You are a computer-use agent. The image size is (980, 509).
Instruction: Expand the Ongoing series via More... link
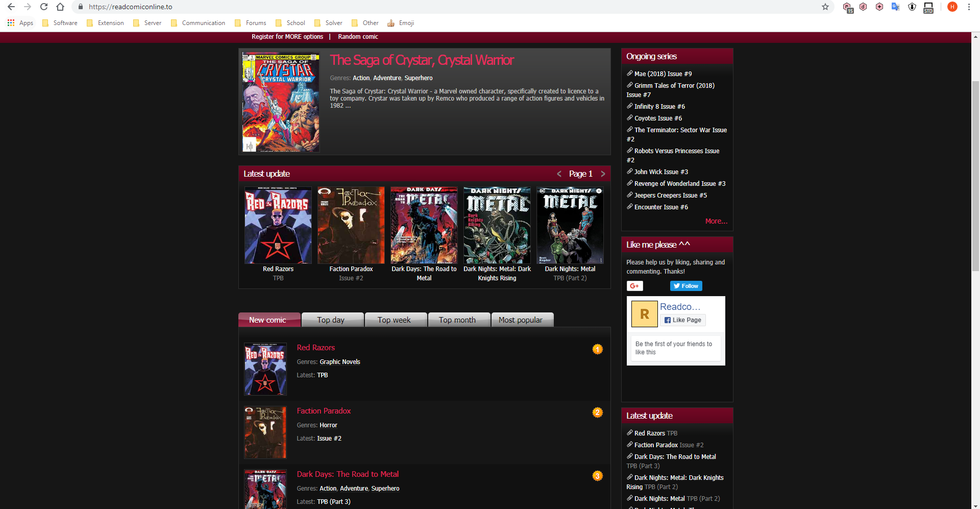tap(716, 221)
